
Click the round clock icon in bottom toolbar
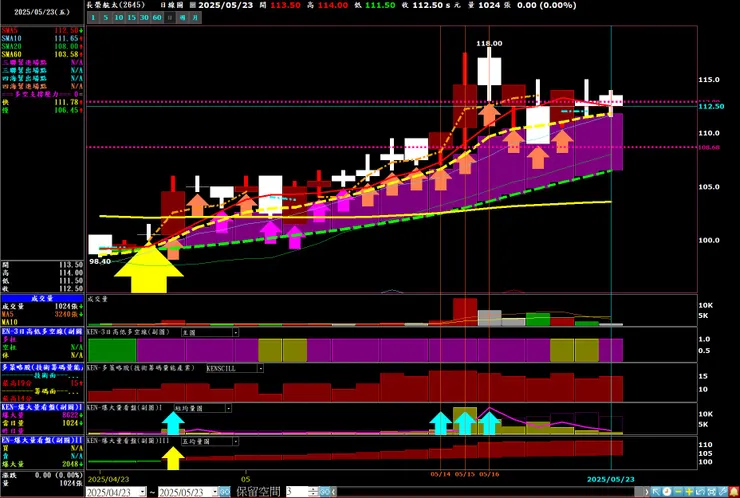click(x=667, y=492)
